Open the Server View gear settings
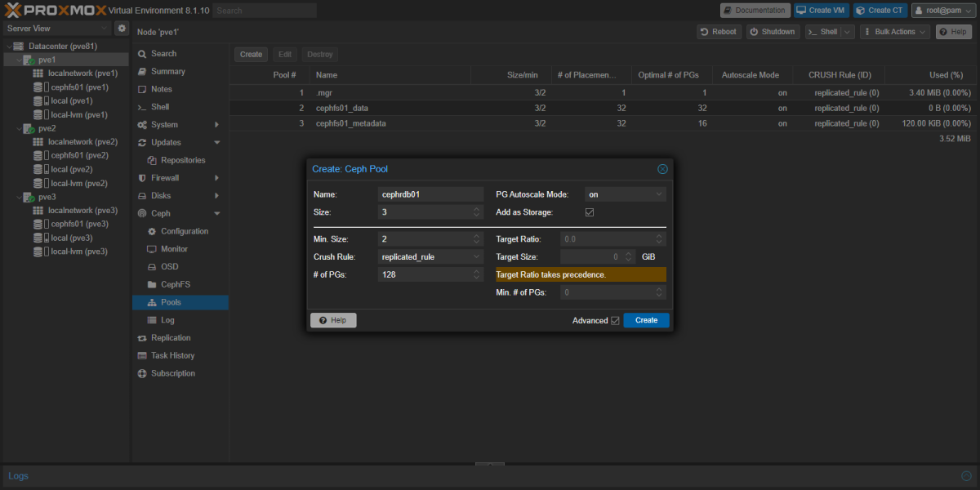 pos(122,29)
